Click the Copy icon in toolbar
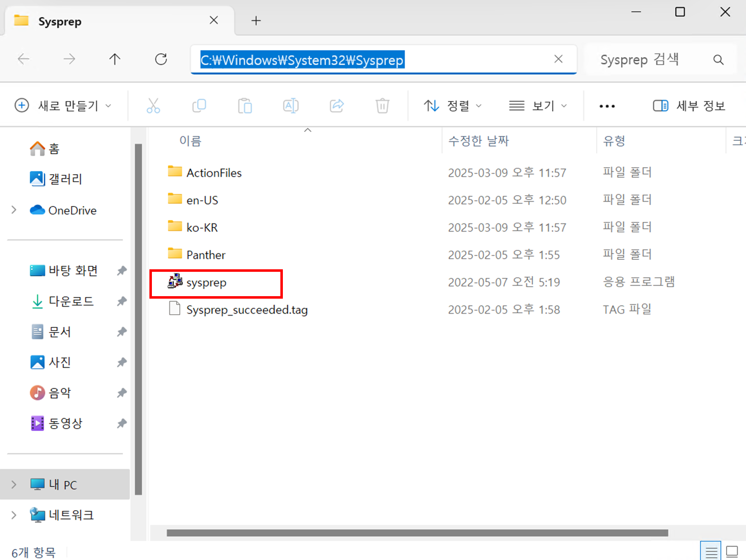 coord(199,106)
